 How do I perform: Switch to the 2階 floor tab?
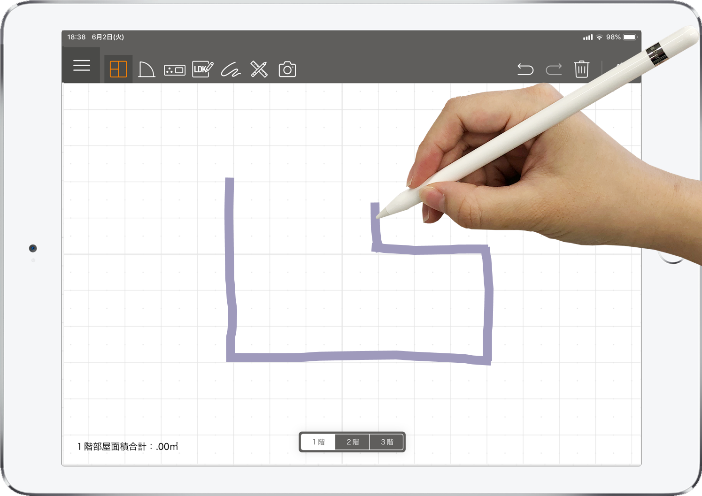pos(352,442)
